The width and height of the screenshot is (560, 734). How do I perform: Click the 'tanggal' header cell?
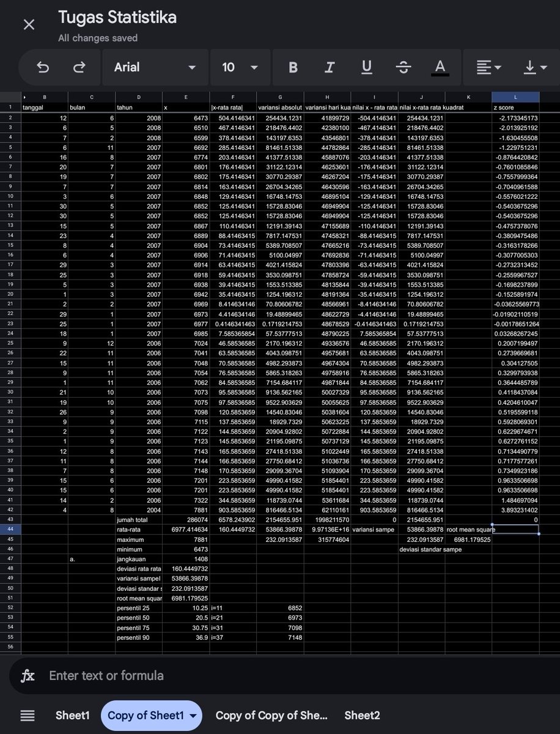pos(45,108)
